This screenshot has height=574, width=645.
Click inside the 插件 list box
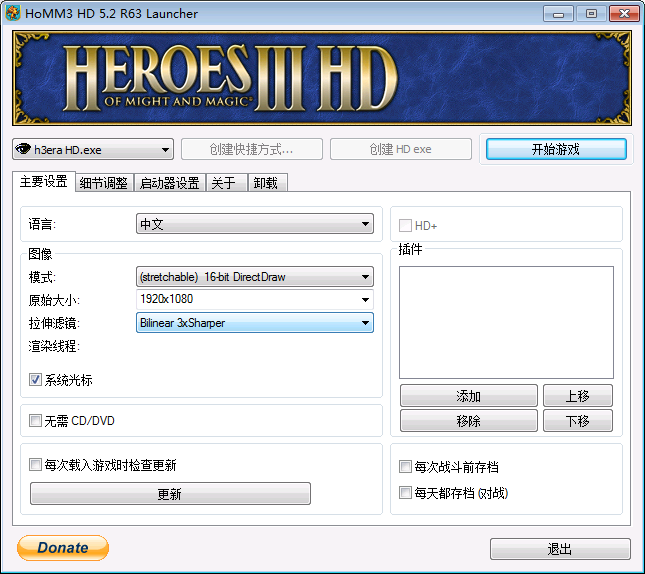tap(506, 322)
